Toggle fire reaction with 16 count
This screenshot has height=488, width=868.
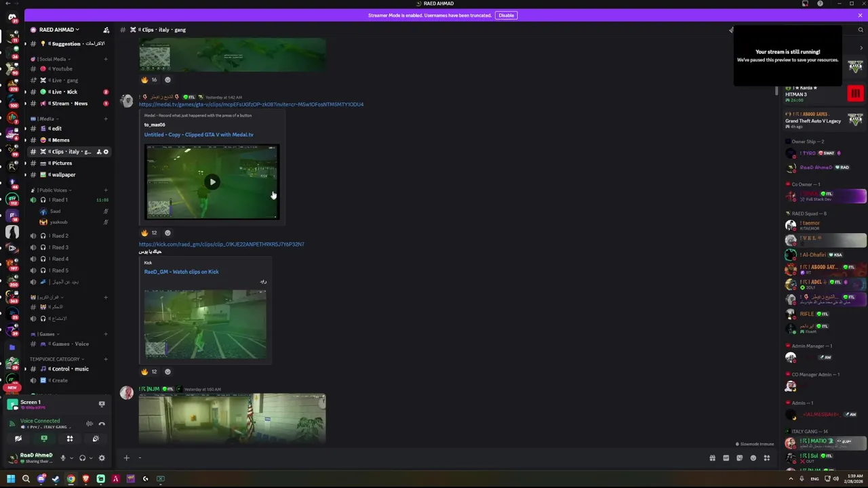pyautogui.click(x=150, y=79)
